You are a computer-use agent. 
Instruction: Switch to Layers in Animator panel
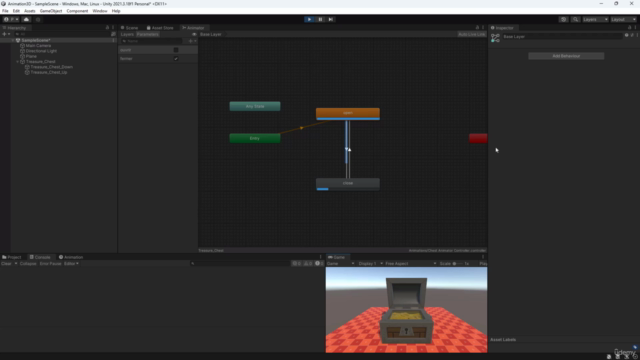click(x=127, y=34)
